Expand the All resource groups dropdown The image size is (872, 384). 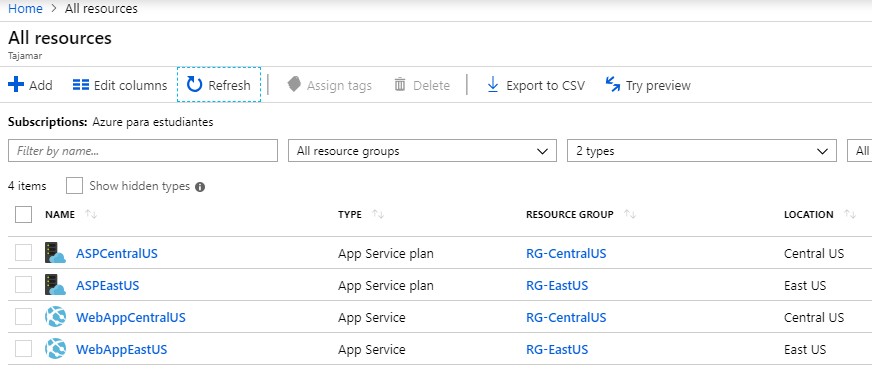point(422,151)
